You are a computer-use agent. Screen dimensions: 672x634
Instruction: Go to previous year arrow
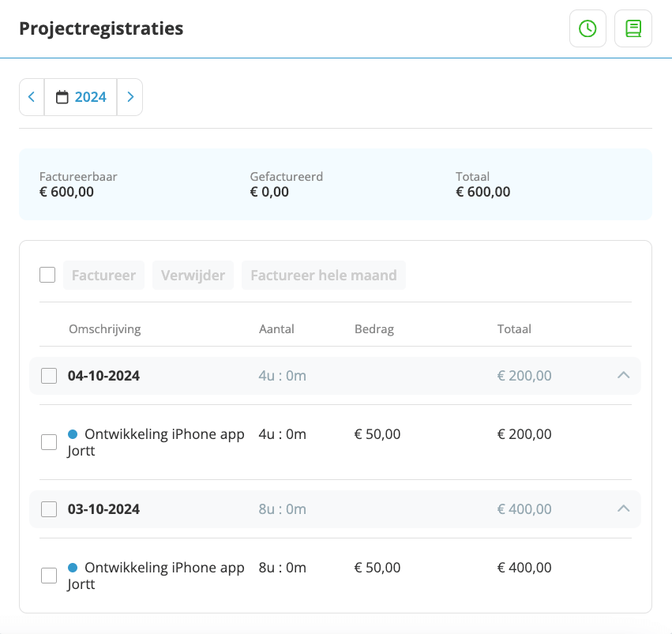tap(32, 97)
